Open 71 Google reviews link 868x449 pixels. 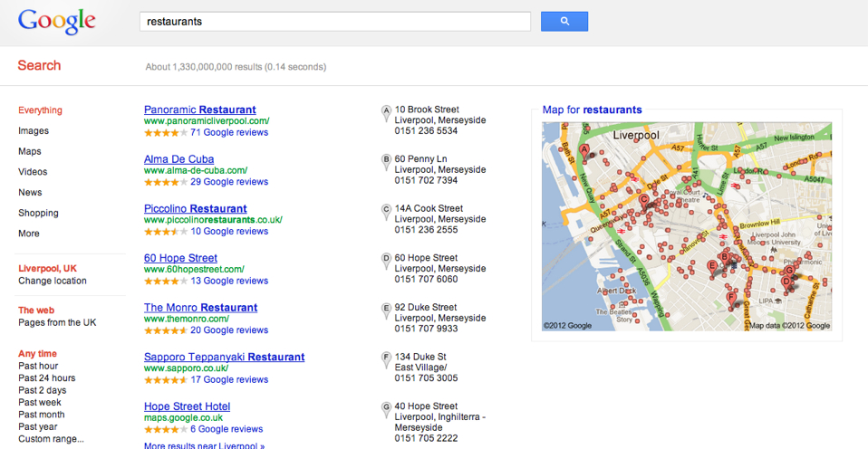point(229,132)
